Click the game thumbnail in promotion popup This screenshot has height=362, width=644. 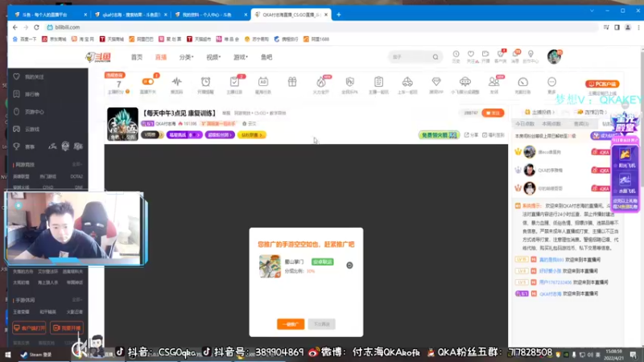point(270,266)
